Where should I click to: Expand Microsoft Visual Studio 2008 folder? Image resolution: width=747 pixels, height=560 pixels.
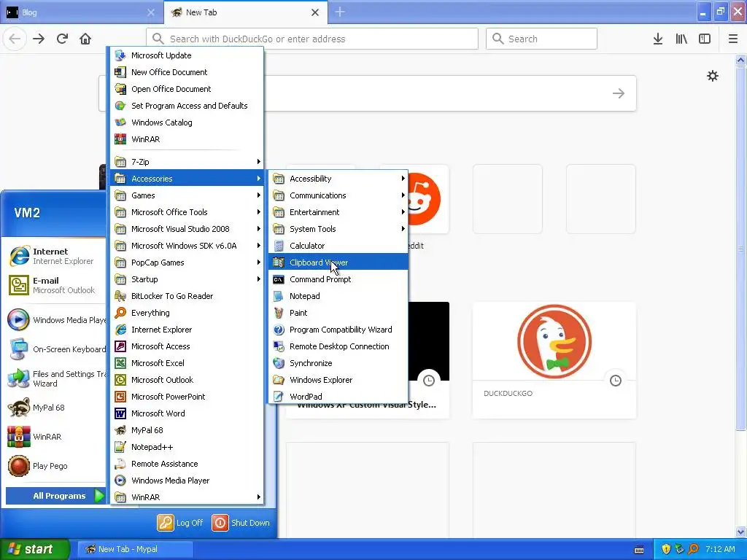pos(187,228)
